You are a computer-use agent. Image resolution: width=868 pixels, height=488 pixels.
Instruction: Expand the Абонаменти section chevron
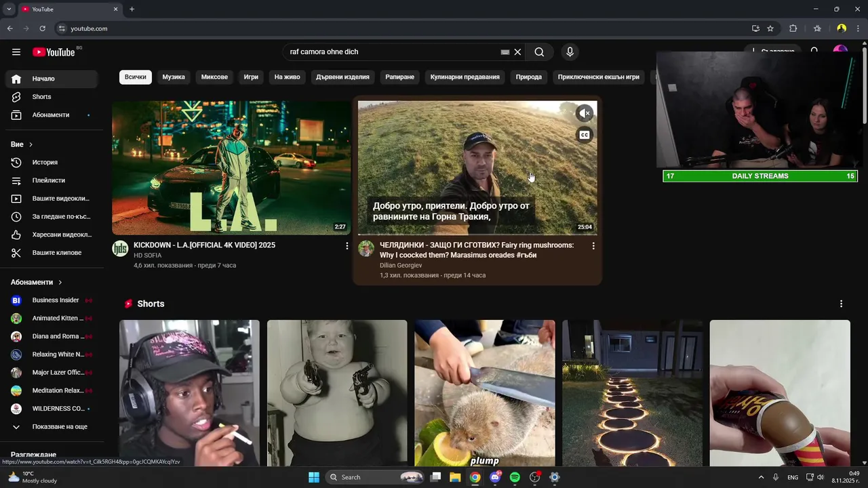tap(60, 282)
